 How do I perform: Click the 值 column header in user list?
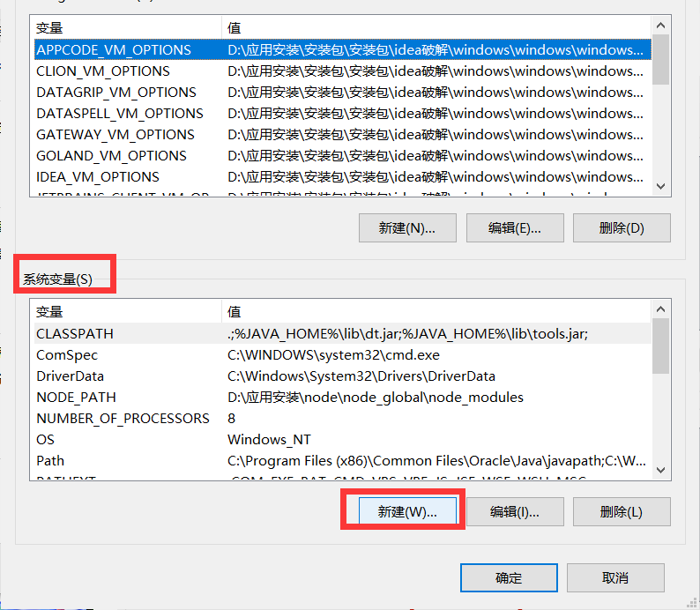(436, 28)
